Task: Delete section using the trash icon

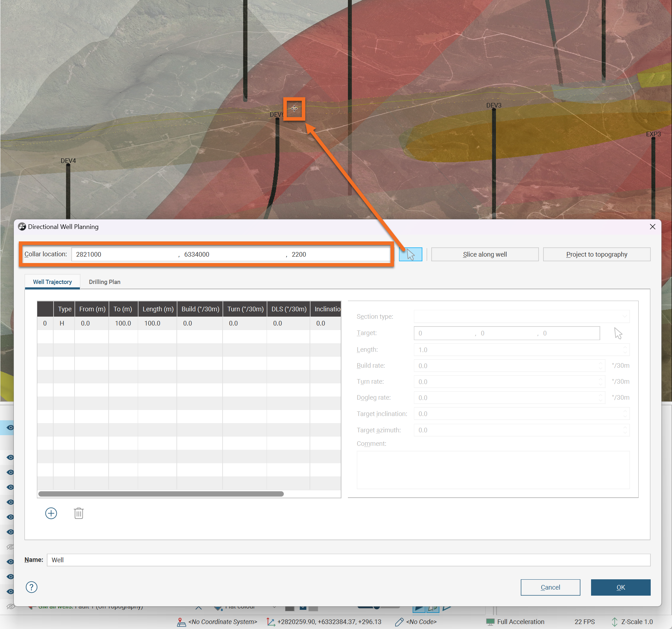Action: pyautogui.click(x=79, y=513)
